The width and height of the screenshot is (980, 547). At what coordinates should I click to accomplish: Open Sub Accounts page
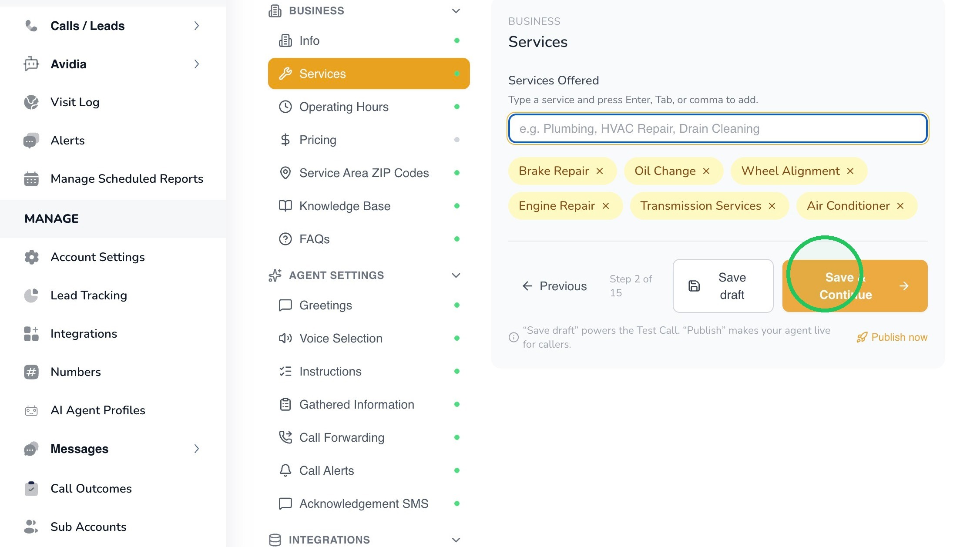point(88,527)
